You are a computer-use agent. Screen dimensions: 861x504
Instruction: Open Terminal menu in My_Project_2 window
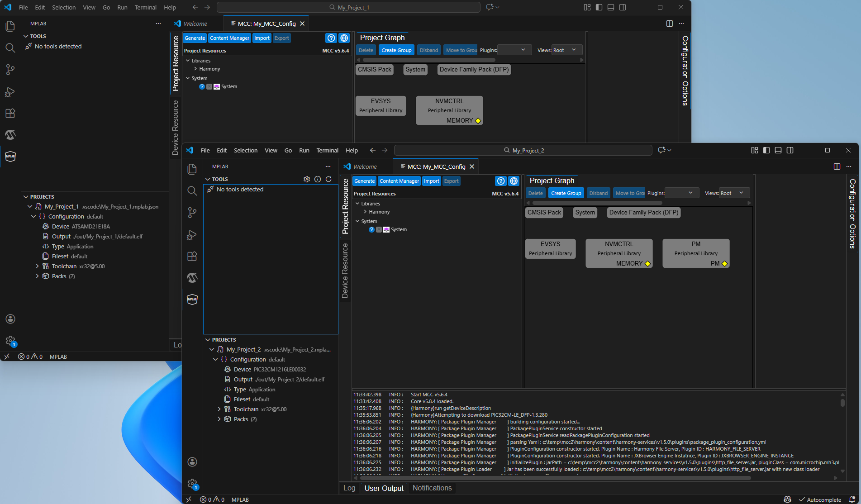pos(328,150)
